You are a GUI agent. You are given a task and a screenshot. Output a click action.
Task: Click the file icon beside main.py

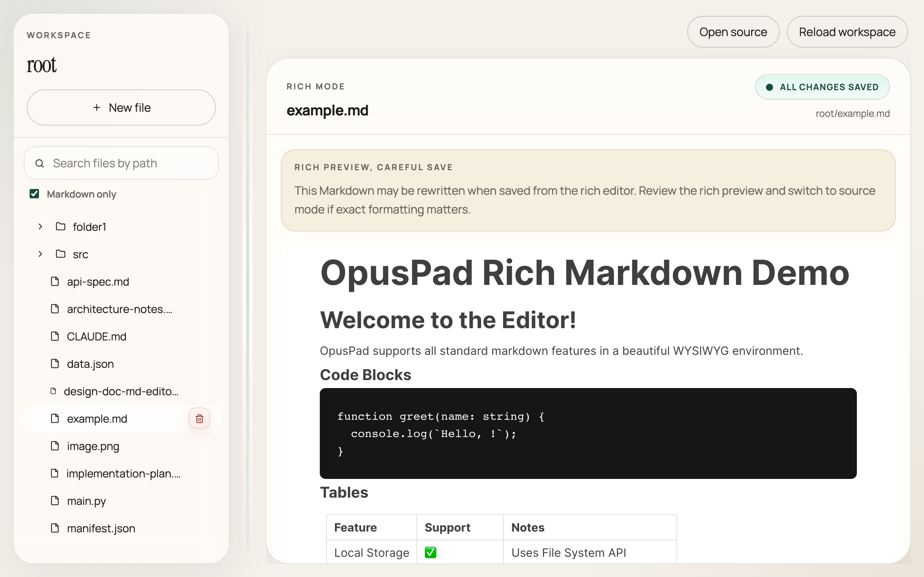coord(55,501)
